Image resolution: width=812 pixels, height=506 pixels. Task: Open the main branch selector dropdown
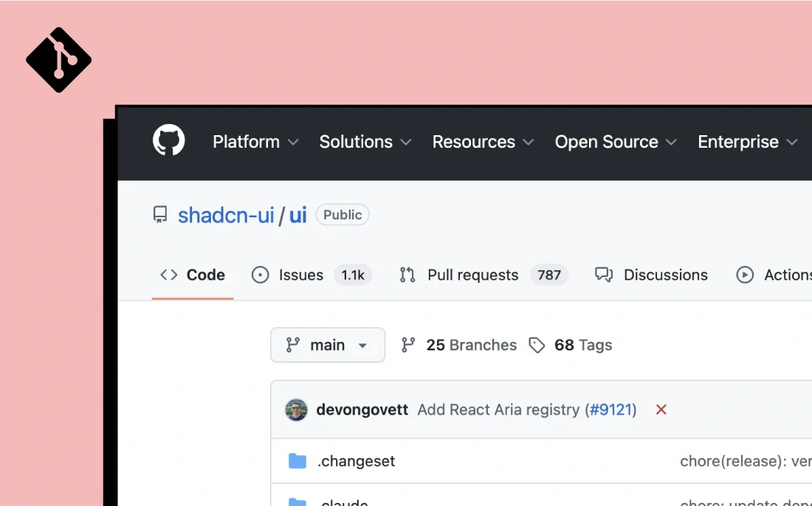click(x=328, y=345)
